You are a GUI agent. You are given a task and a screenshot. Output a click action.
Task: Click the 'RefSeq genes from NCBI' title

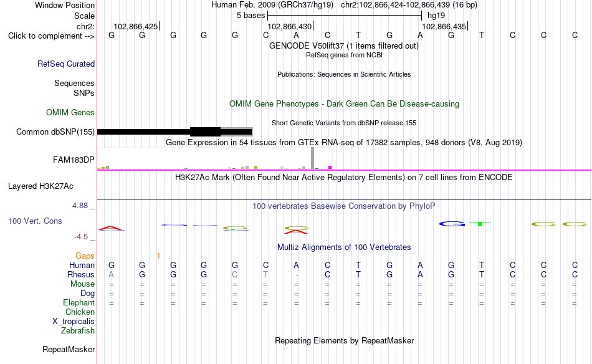coord(344,55)
